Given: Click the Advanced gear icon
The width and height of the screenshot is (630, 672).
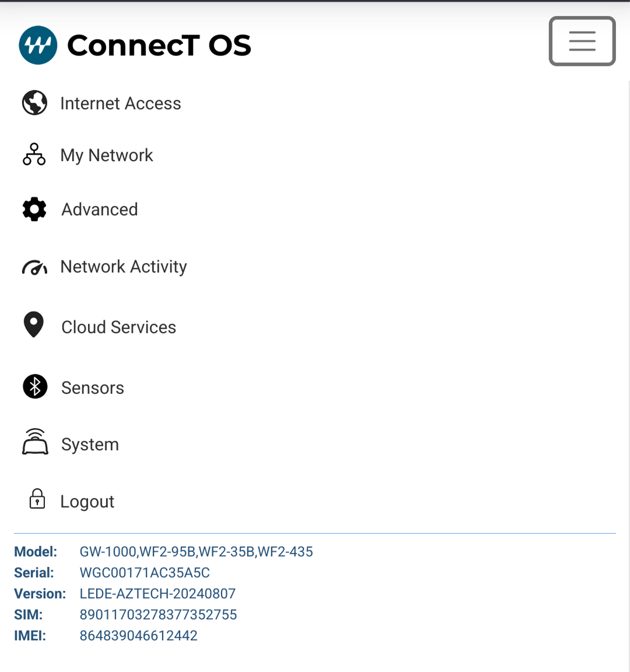Looking at the screenshot, I should click(34, 209).
